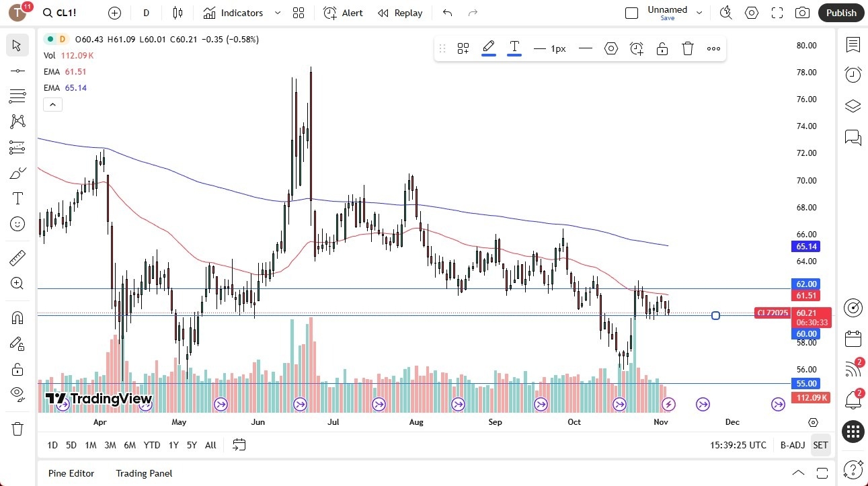This screenshot has height=486, width=868.
Task: Take a chart screenshot
Action: tap(803, 13)
